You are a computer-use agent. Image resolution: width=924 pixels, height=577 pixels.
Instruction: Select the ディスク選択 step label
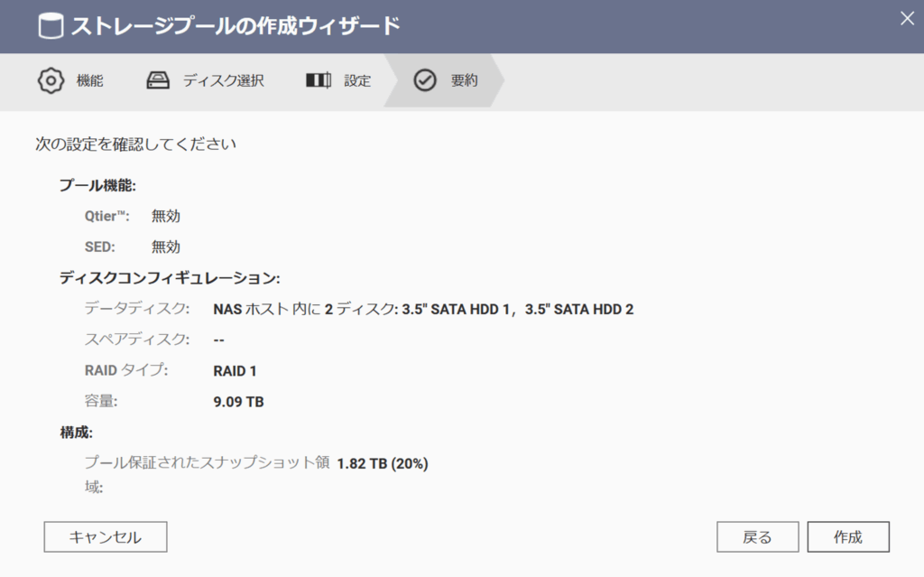(223, 80)
